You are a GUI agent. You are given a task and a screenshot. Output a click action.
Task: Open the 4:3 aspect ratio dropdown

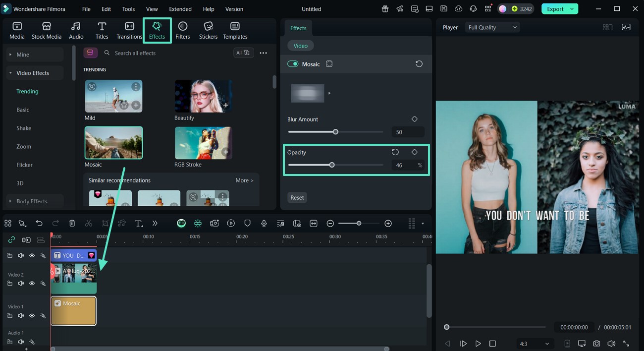click(534, 344)
